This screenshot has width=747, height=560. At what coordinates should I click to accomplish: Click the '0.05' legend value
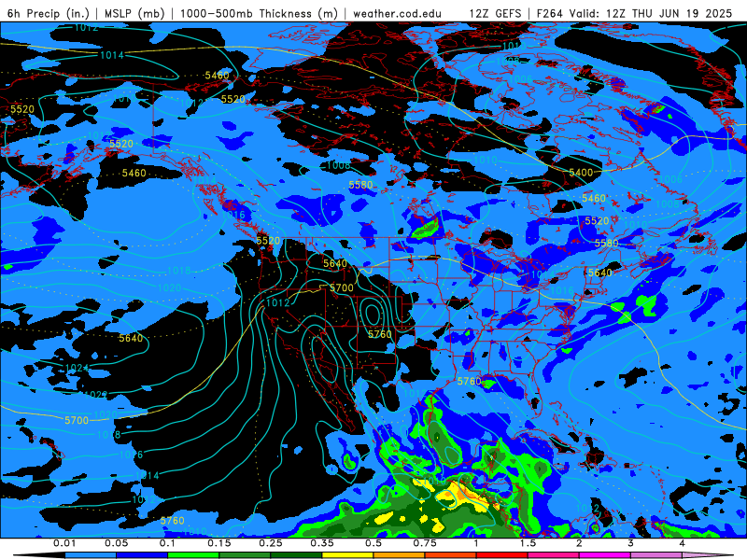coord(116,543)
